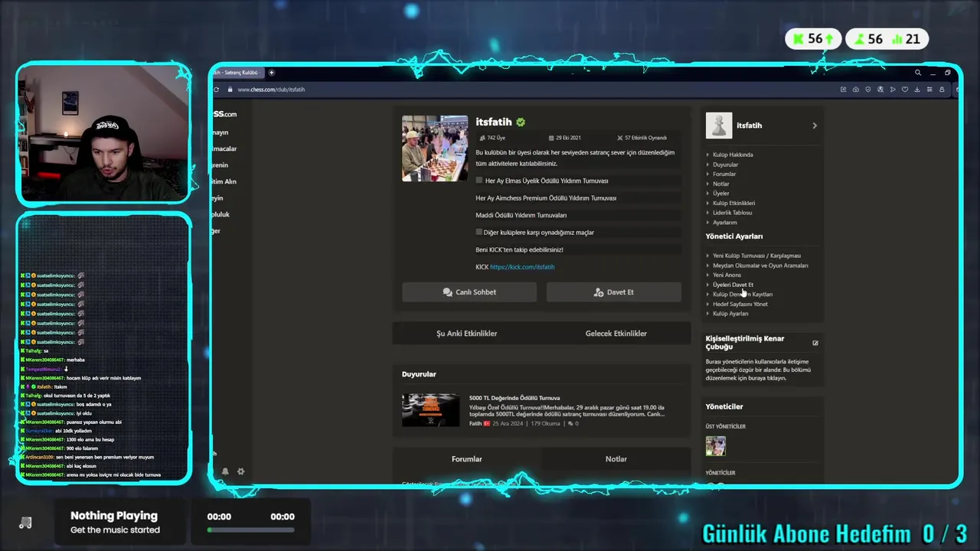
Task: Select the Forumlar tab below announcements
Action: [467, 459]
